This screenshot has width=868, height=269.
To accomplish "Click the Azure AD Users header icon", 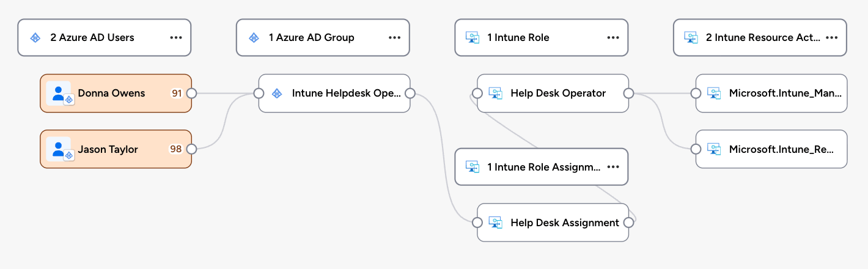I will coord(35,38).
